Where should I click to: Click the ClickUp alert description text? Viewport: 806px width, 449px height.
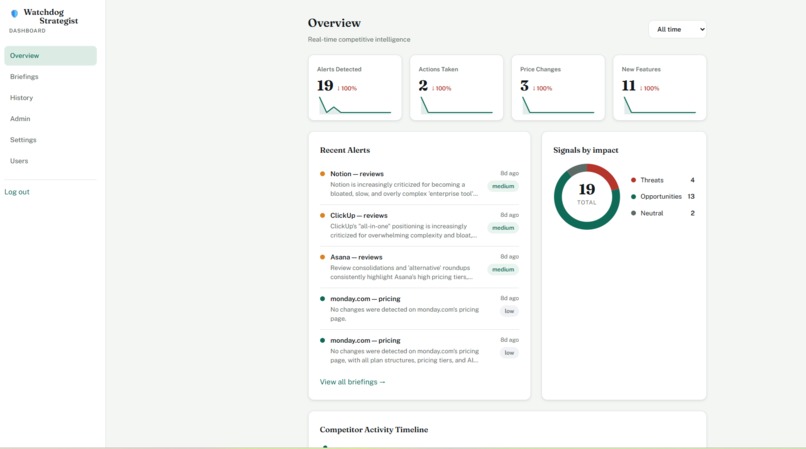404,230
